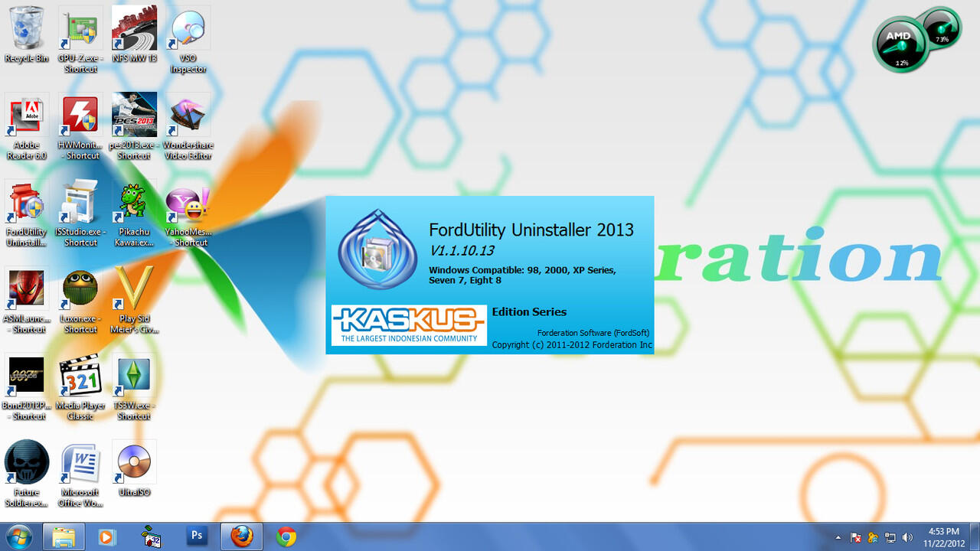
Task: Show hidden system tray icons
Action: (838, 537)
